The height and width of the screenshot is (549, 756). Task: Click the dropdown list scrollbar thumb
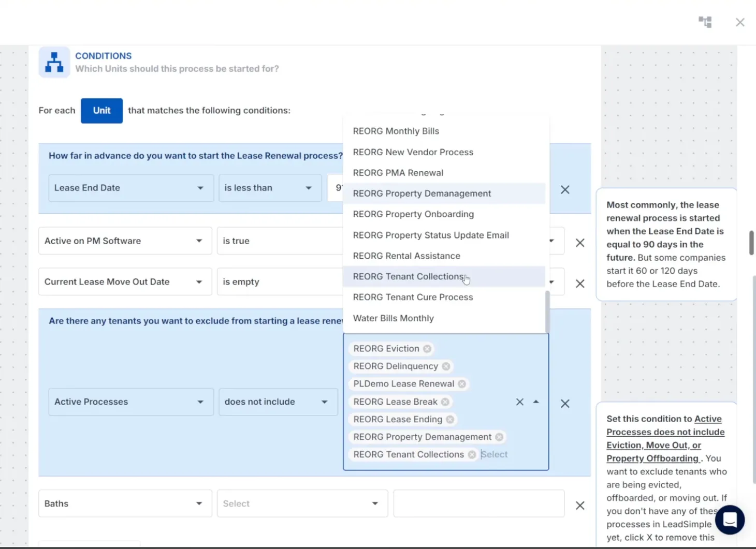click(547, 311)
